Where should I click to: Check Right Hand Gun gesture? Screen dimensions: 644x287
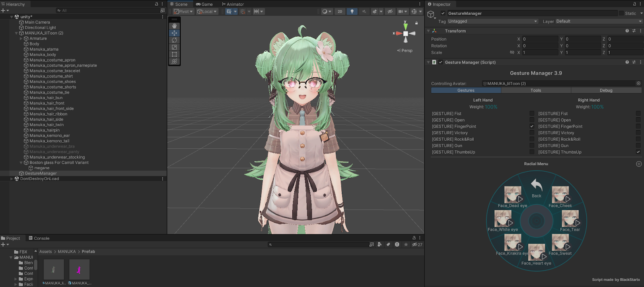[638, 146]
